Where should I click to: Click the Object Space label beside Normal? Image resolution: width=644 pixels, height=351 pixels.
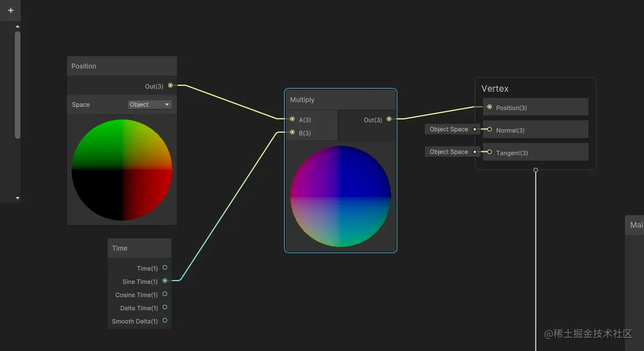(x=449, y=129)
